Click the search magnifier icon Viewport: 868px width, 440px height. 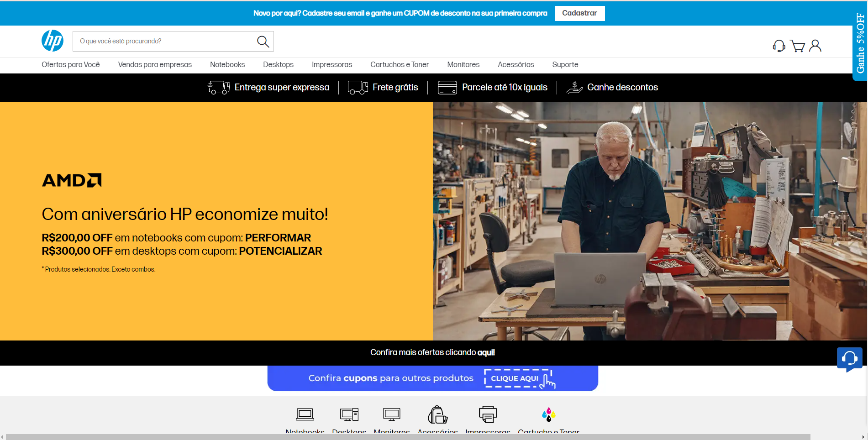tap(263, 42)
